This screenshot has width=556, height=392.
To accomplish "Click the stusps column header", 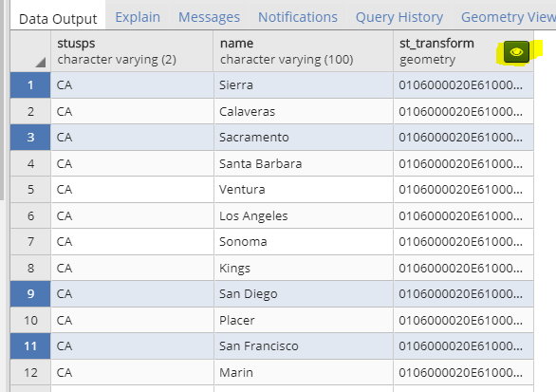I will click(132, 51).
